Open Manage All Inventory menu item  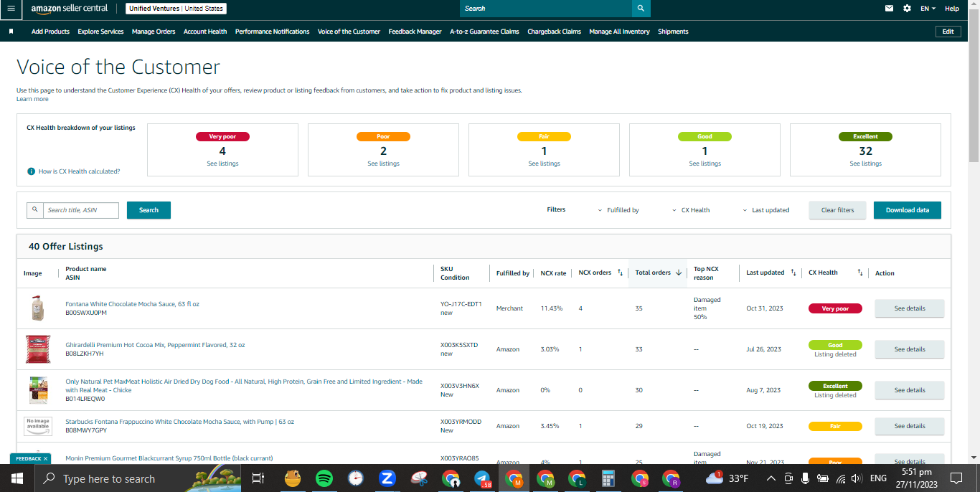pos(619,32)
